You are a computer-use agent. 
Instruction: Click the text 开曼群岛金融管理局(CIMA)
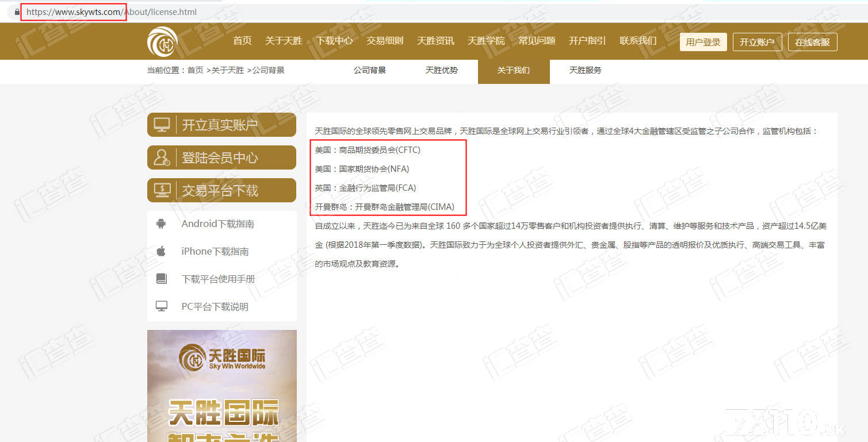click(404, 207)
